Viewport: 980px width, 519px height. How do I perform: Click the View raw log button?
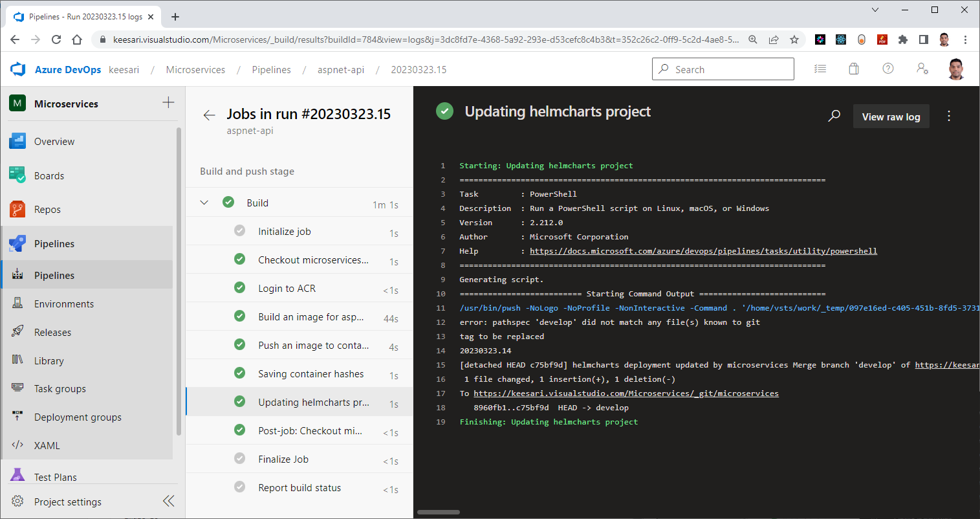point(891,116)
